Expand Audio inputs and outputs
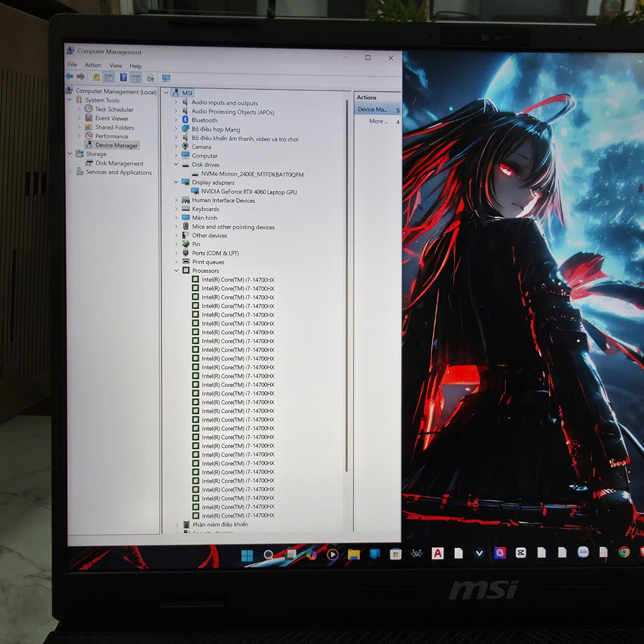 coord(176,102)
